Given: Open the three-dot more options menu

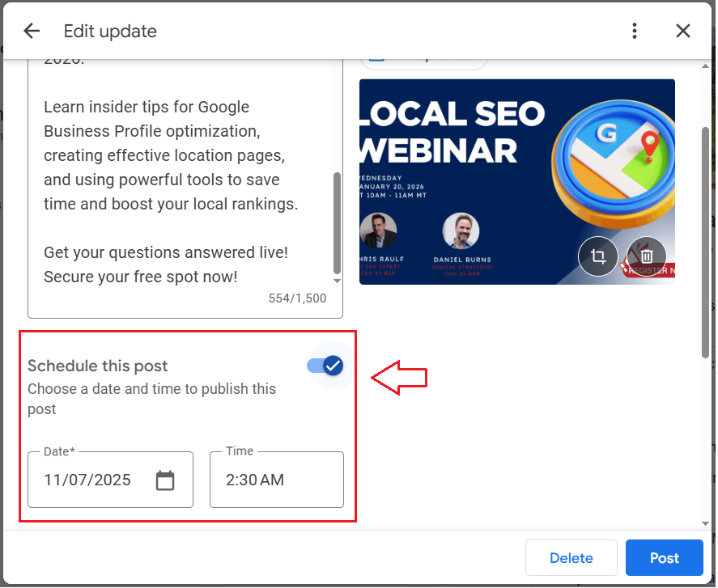Looking at the screenshot, I should (x=635, y=31).
